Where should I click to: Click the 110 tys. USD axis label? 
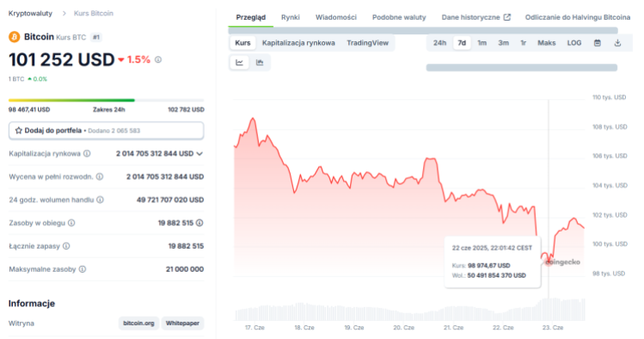(x=609, y=97)
